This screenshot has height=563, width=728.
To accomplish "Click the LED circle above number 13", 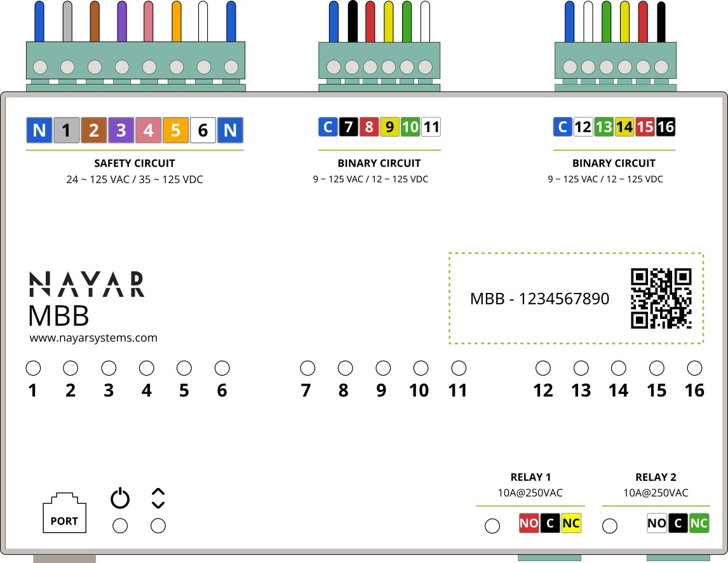I will coord(581,368).
